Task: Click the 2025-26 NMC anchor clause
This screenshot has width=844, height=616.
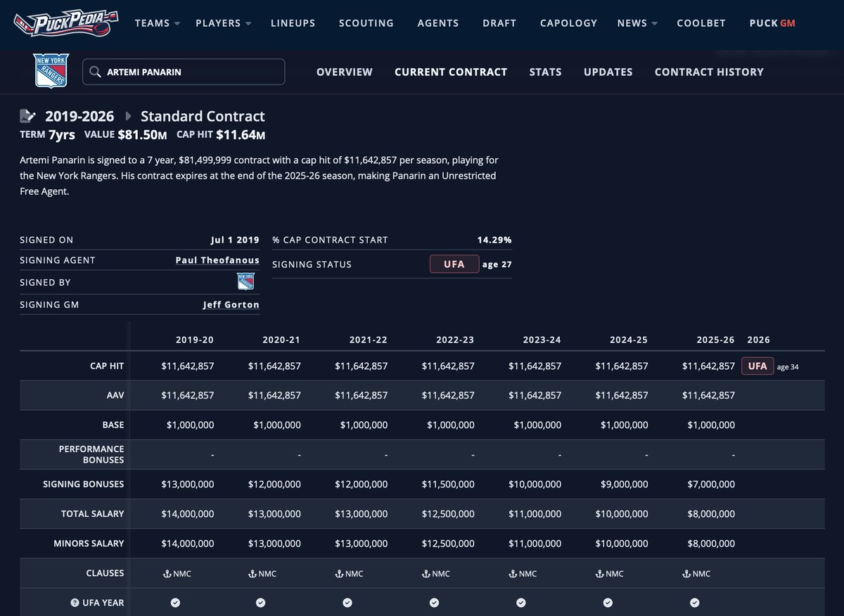Action: (698, 573)
